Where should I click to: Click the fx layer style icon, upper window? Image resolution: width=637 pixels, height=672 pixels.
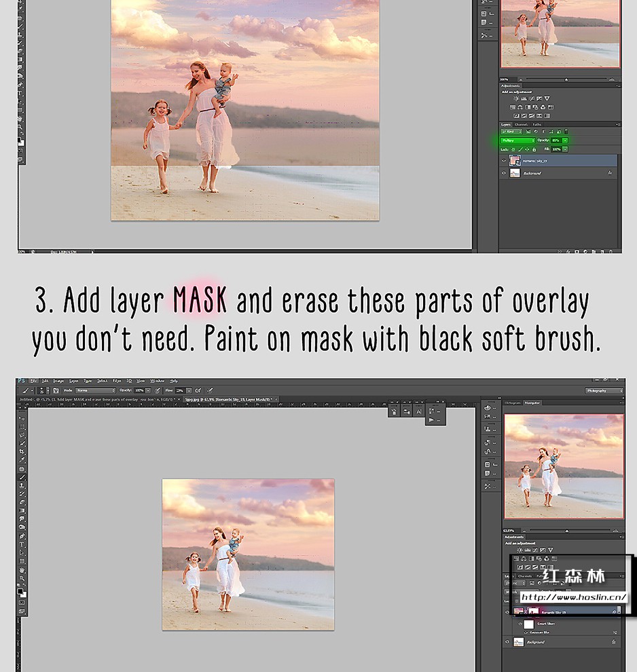568,252
